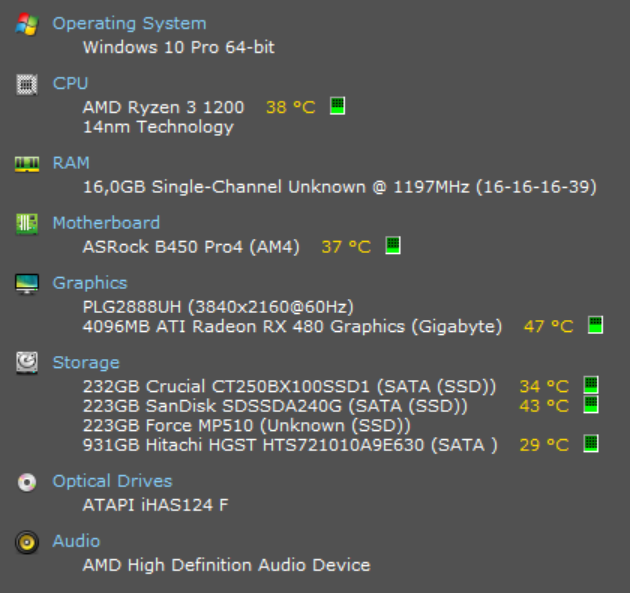This screenshot has width=630, height=593.
Task: Click the Graphics monitor icon
Action: point(27,284)
